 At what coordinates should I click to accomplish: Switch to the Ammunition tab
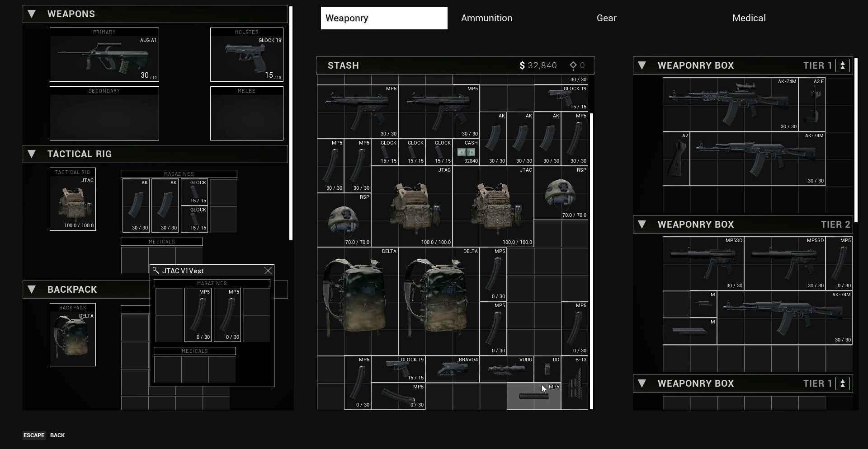(486, 18)
